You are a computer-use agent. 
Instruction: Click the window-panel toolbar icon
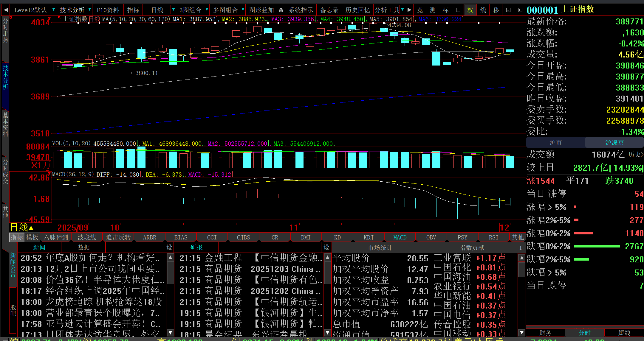[x=508, y=10]
